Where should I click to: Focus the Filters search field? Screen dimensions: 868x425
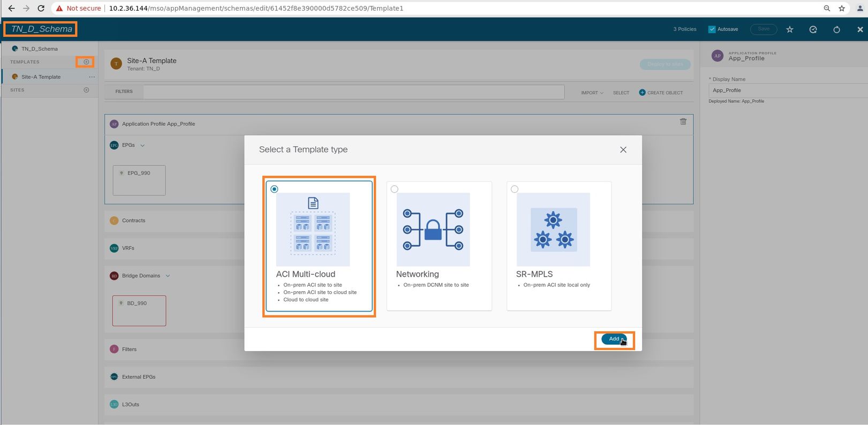pos(353,92)
